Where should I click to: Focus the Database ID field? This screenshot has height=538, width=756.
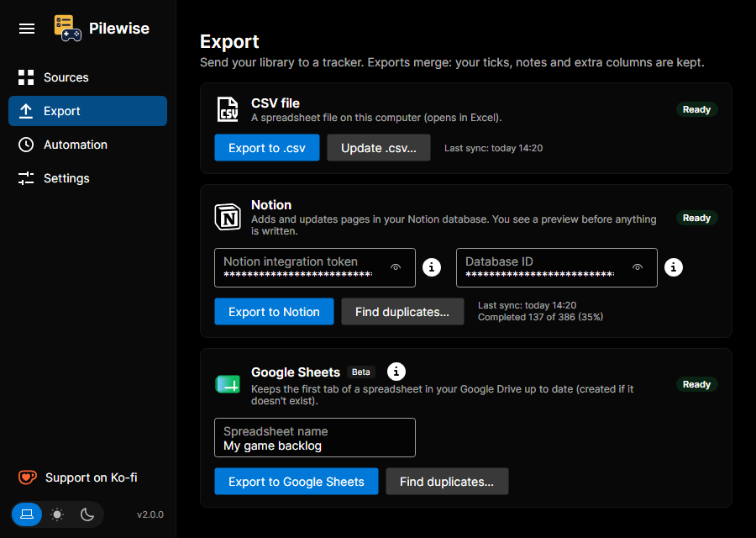pyautogui.click(x=557, y=268)
